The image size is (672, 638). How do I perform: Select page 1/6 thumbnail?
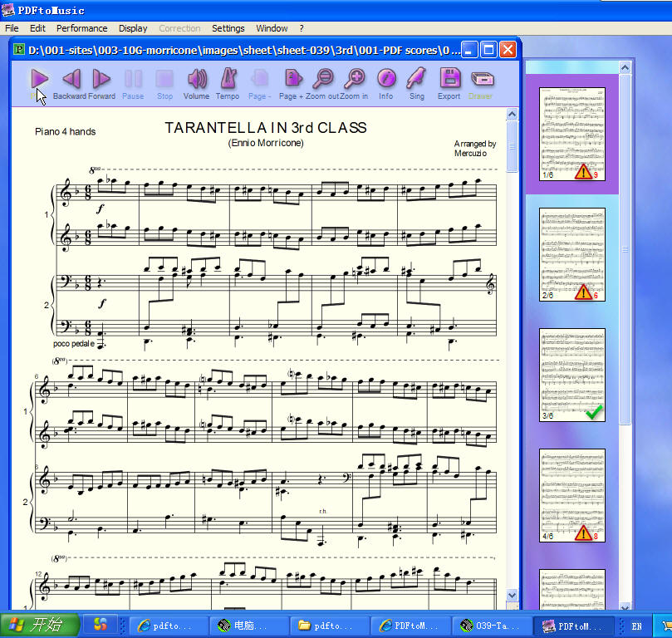click(571, 134)
